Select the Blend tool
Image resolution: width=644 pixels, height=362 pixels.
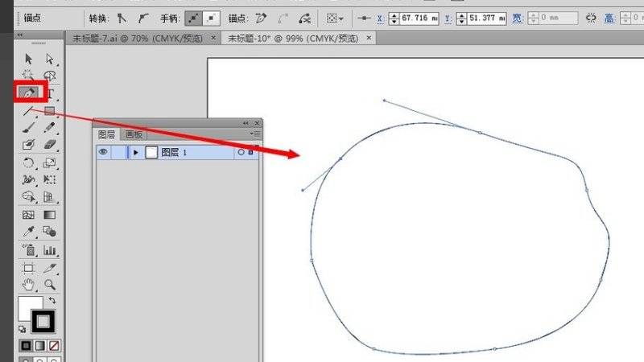pyautogui.click(x=50, y=232)
